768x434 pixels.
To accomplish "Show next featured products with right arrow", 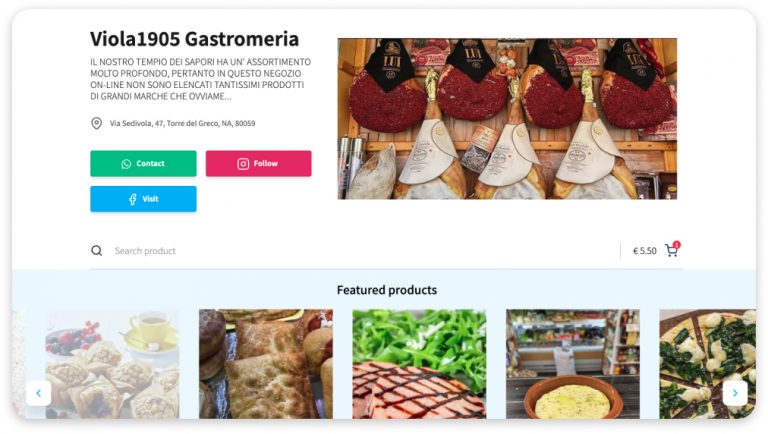I will [735, 393].
